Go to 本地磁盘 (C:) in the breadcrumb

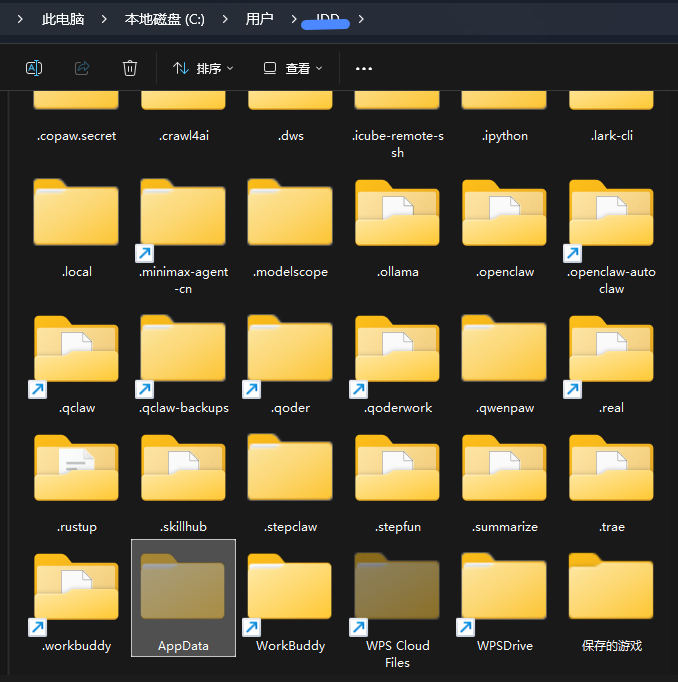pyautogui.click(x=164, y=19)
